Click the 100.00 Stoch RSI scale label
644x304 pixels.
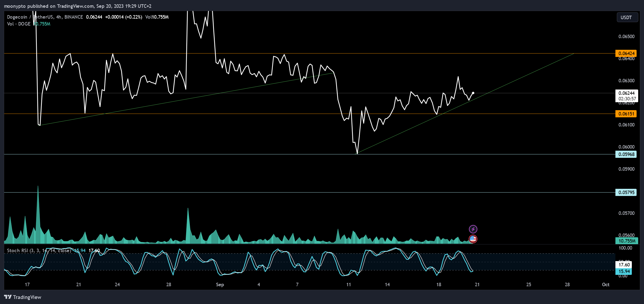(625, 248)
